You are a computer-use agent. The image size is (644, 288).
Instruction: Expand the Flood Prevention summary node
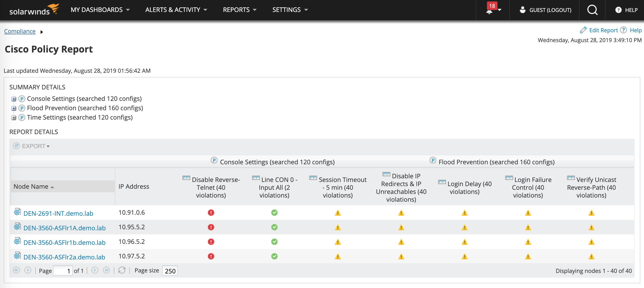(14, 108)
